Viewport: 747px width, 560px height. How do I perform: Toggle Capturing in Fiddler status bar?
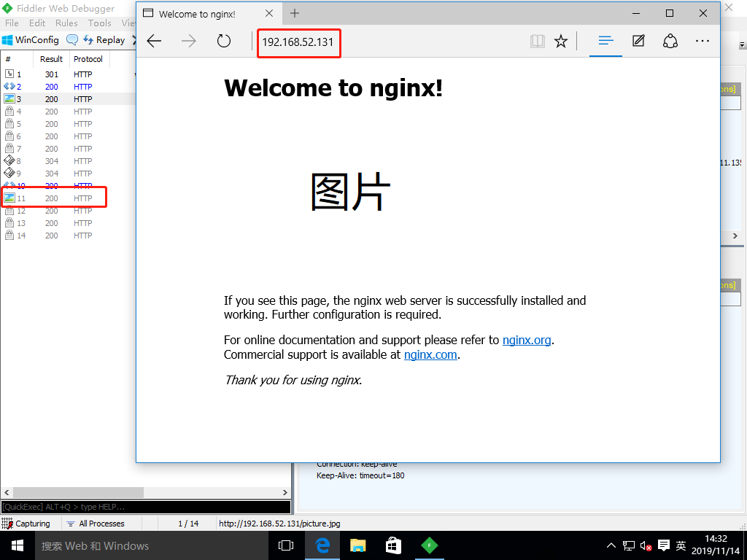tap(26, 524)
